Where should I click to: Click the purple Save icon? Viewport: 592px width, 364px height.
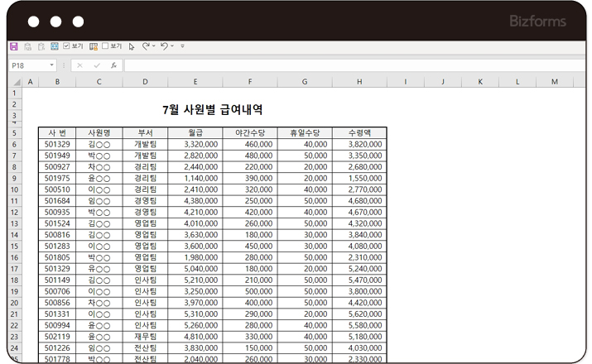[13, 46]
